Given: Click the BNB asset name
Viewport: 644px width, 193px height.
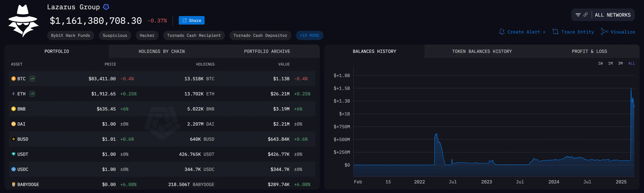Looking at the screenshot, I should pos(21,109).
